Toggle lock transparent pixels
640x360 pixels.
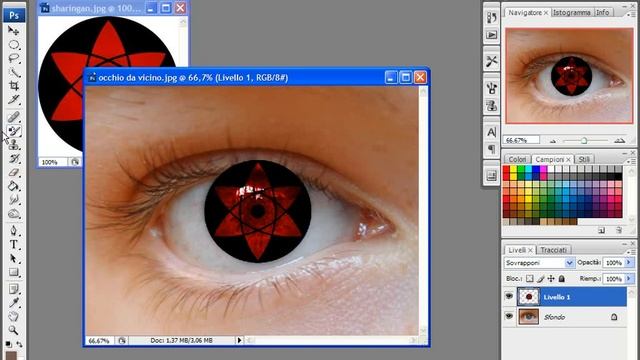click(x=529, y=279)
